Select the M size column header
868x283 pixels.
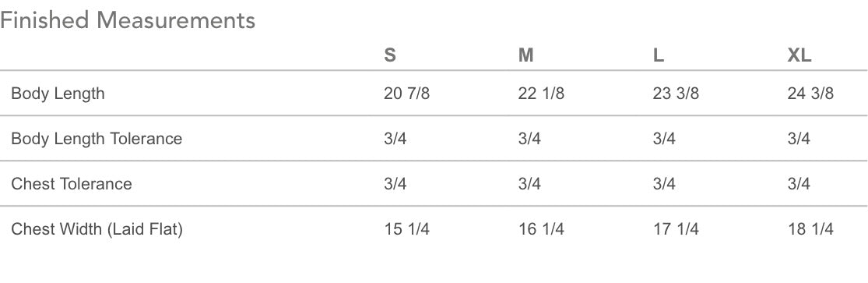(x=526, y=55)
